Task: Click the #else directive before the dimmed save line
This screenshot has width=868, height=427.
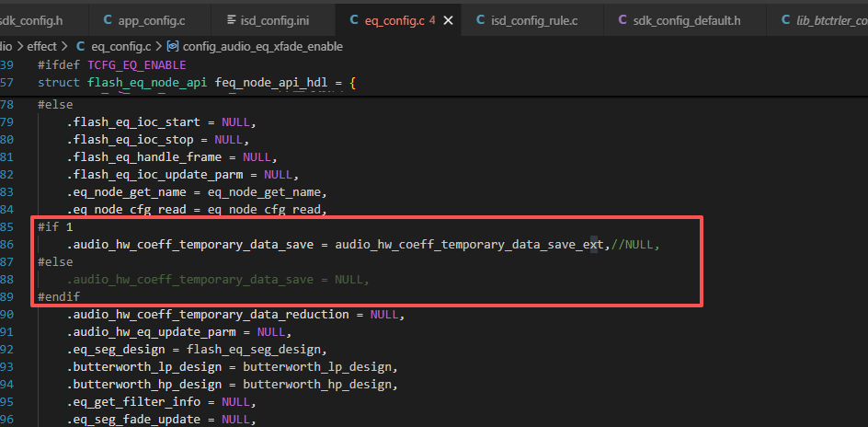Action: [55, 262]
